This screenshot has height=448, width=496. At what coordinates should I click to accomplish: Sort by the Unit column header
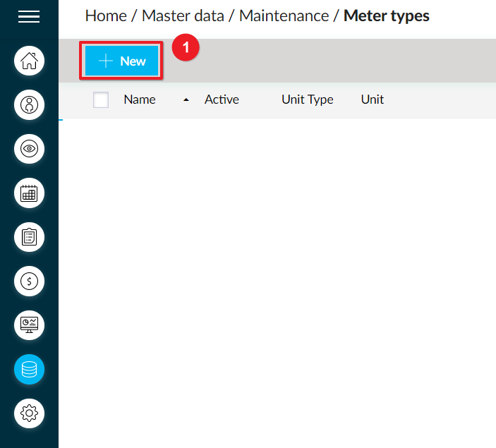pyautogui.click(x=373, y=99)
